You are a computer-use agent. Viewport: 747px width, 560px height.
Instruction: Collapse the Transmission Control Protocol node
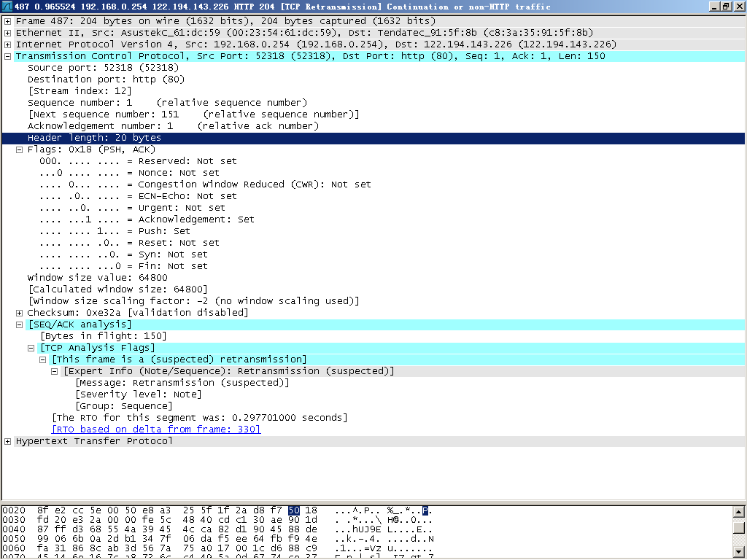pos(7,56)
